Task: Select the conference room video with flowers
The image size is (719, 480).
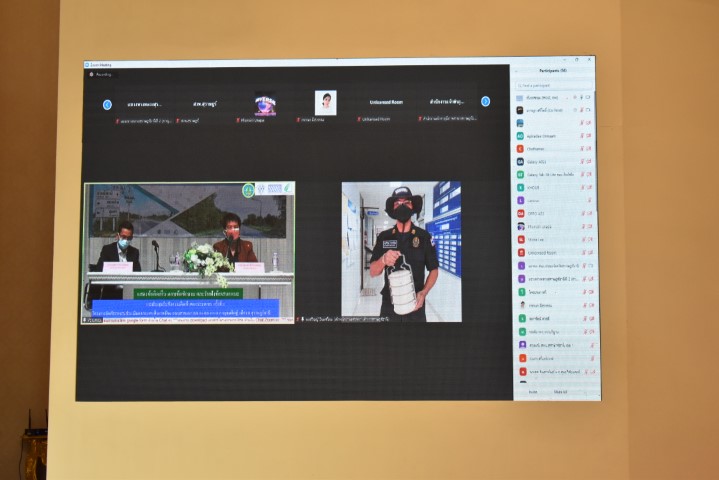Action: click(189, 252)
